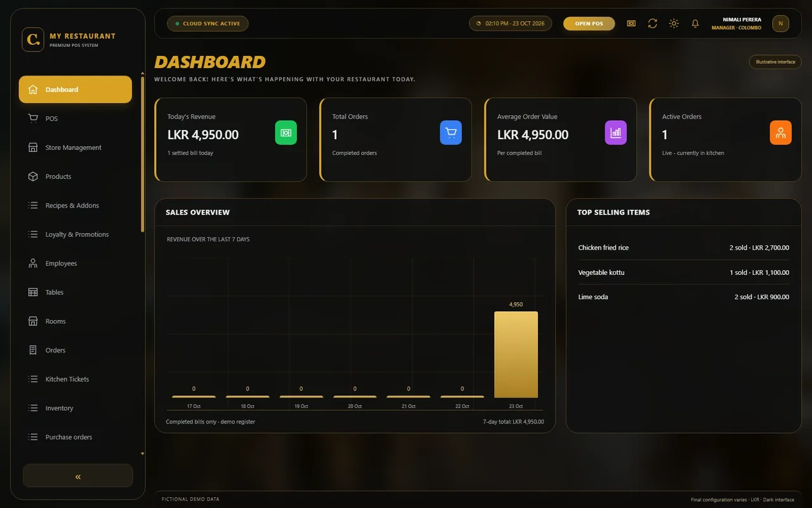This screenshot has width=812, height=508.
Task: Open Purchase orders from the sidebar
Action: [75, 437]
